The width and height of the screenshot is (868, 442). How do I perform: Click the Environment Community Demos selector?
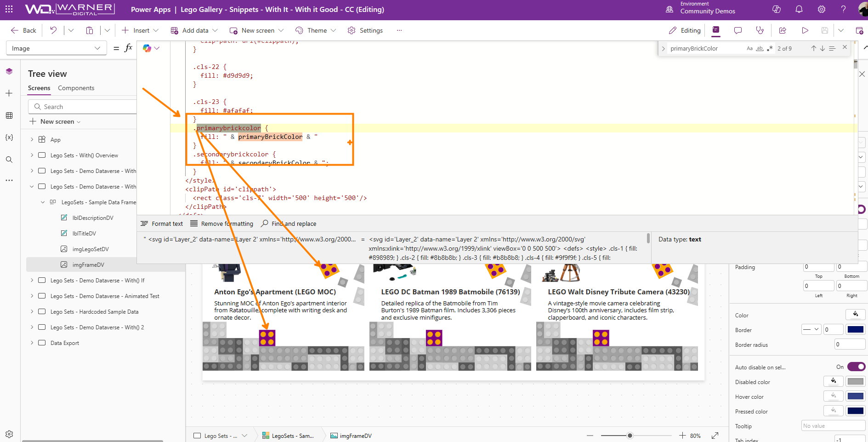[701, 8]
